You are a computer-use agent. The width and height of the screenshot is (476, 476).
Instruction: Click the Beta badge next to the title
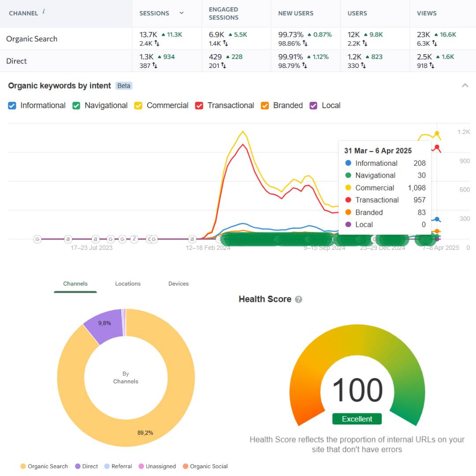(124, 86)
